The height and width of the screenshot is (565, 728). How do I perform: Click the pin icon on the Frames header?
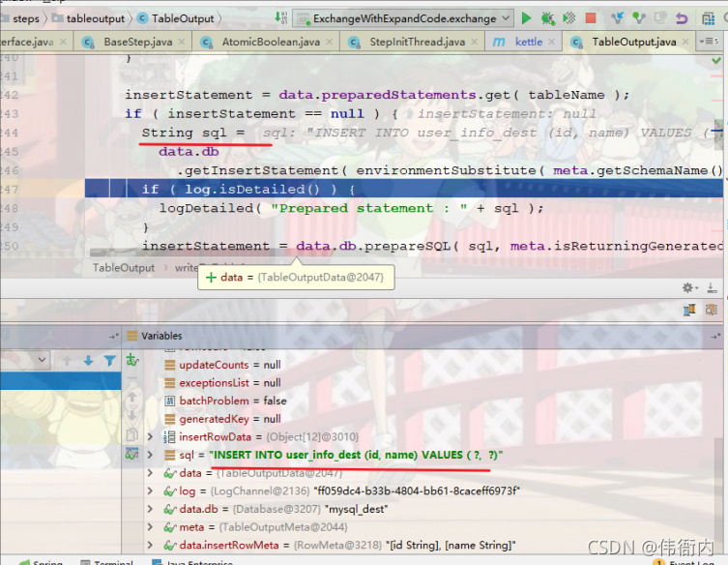click(114, 336)
